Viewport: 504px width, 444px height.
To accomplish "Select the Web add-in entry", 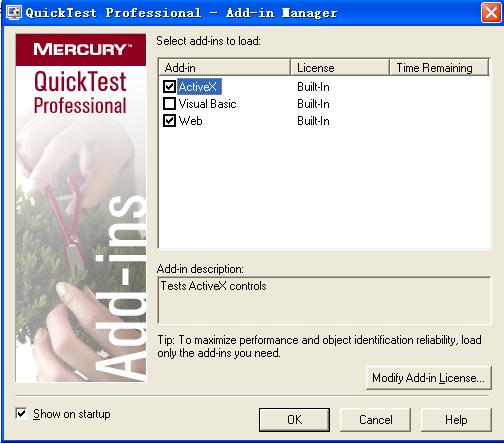I will tap(190, 121).
